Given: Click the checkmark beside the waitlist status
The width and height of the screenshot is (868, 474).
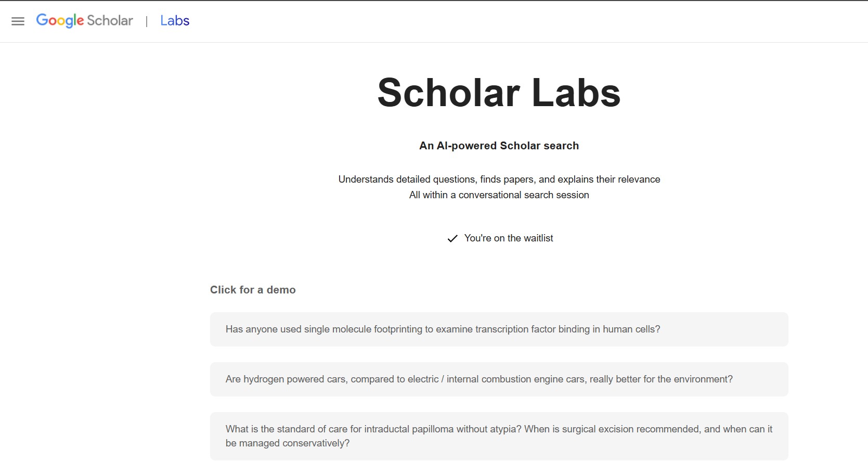Looking at the screenshot, I should (x=452, y=238).
